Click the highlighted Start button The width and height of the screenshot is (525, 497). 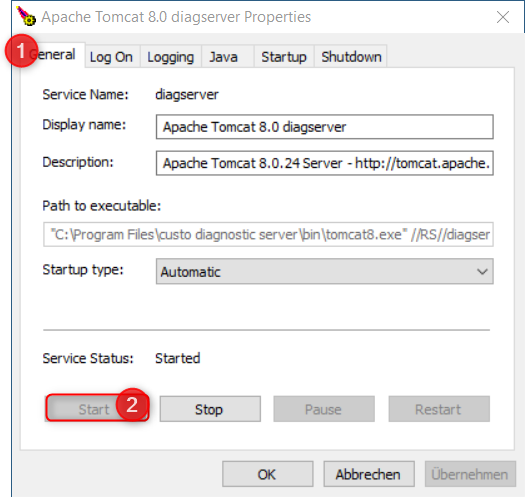(x=94, y=409)
